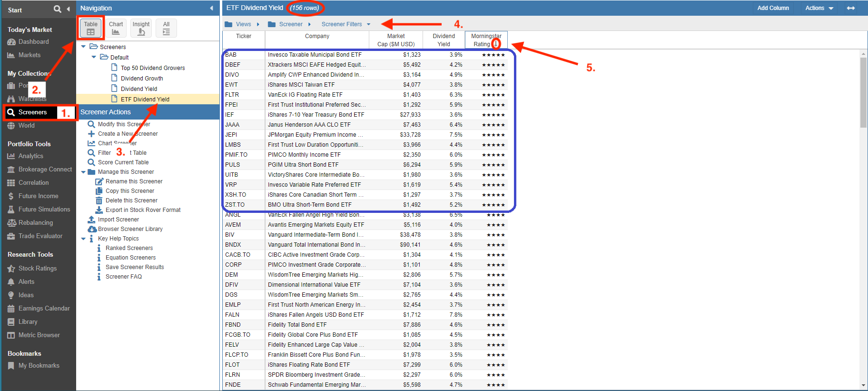This screenshot has height=391, width=868.
Task: Switch to Chart view tab
Action: (116, 28)
